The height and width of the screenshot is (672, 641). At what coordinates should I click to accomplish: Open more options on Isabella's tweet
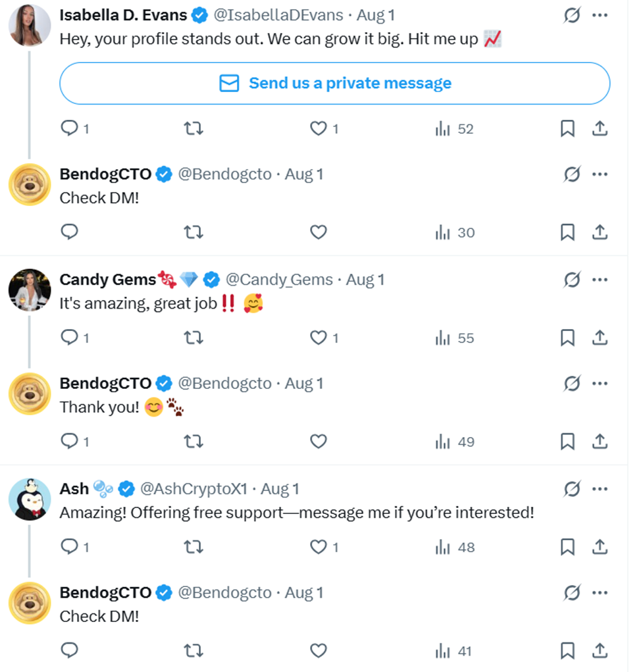pyautogui.click(x=600, y=15)
